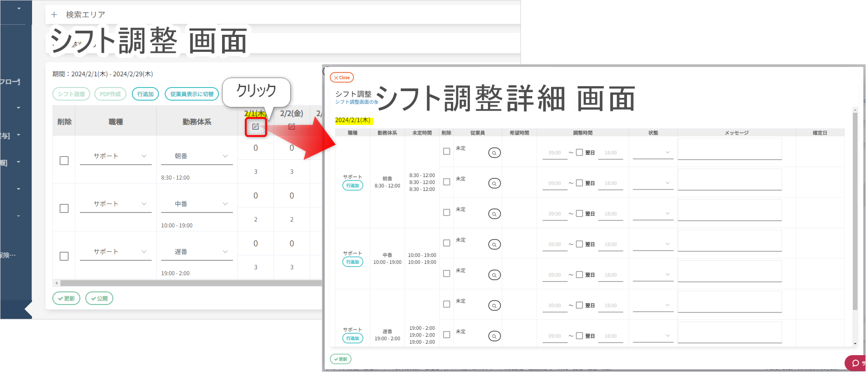Image resolution: width=868 pixels, height=374 pixels.
Task: Toggle the 翌日 checkbox in first detail row
Action: [580, 152]
